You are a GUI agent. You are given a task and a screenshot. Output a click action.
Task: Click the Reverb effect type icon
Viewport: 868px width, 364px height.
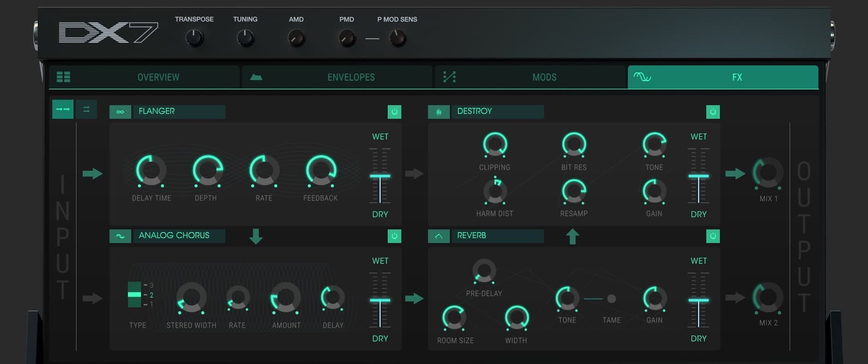tap(439, 236)
